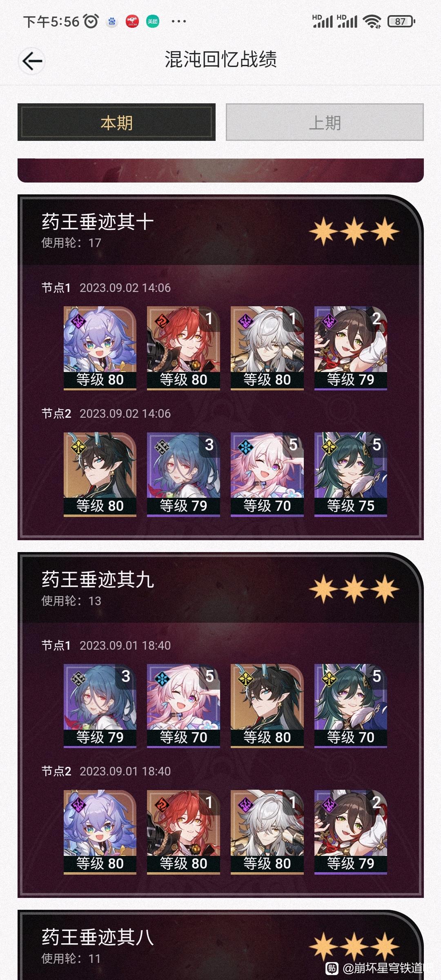
Task: Click the three stars of 药王垂迹其九
Action: pos(354,589)
